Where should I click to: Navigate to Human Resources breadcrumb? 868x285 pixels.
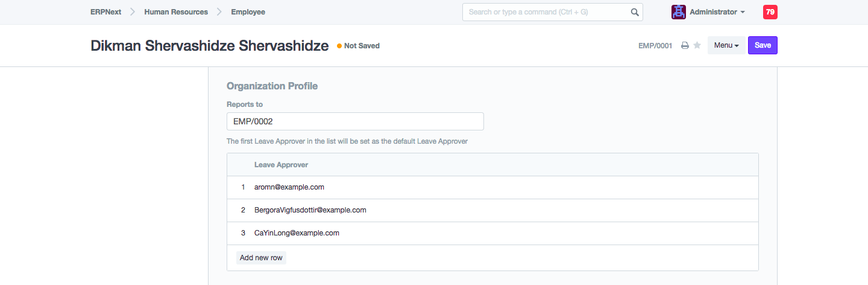(x=176, y=12)
